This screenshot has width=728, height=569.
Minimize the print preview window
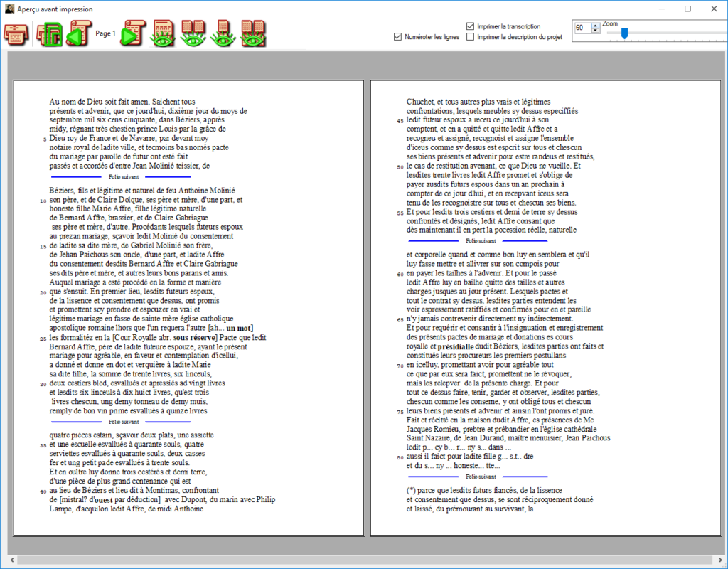click(662, 9)
